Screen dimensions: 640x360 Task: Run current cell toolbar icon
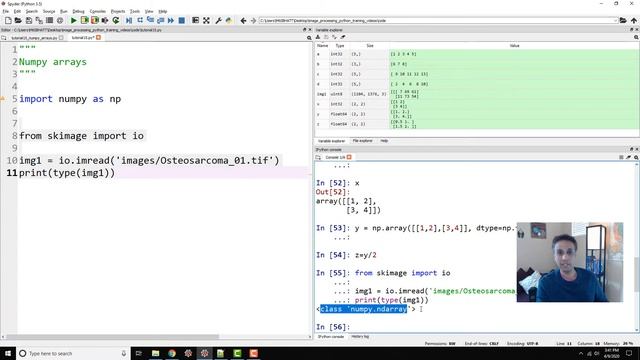[x=84, y=20]
